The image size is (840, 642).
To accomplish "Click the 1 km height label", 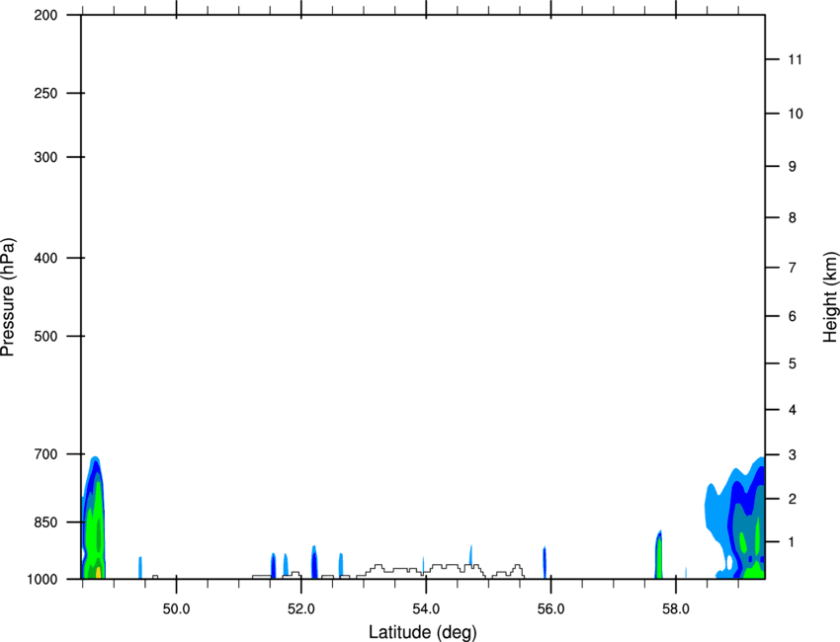I will coord(793,542).
